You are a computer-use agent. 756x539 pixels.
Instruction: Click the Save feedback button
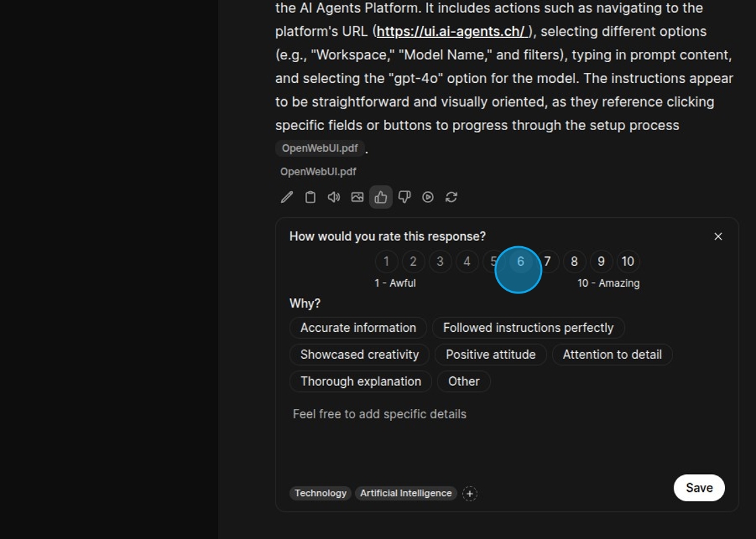(699, 488)
